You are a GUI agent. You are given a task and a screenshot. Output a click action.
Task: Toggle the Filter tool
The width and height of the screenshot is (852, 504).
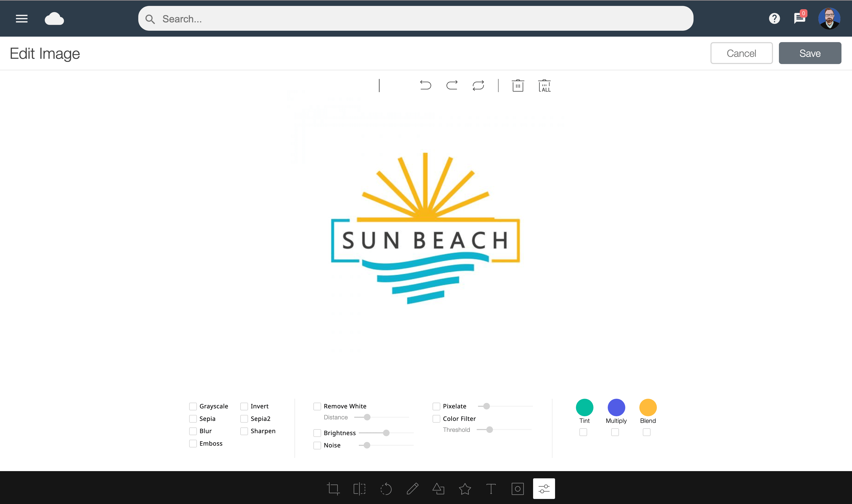[544, 488]
